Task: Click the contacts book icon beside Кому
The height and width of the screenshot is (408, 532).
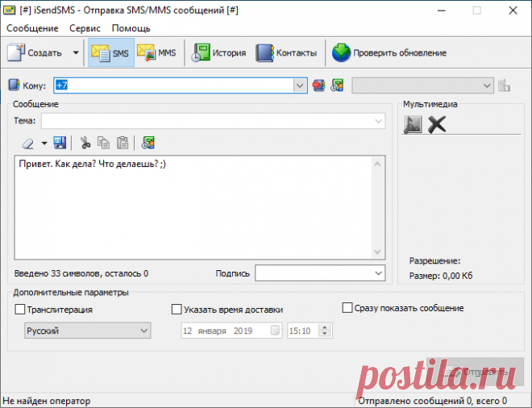Action: tap(14, 85)
